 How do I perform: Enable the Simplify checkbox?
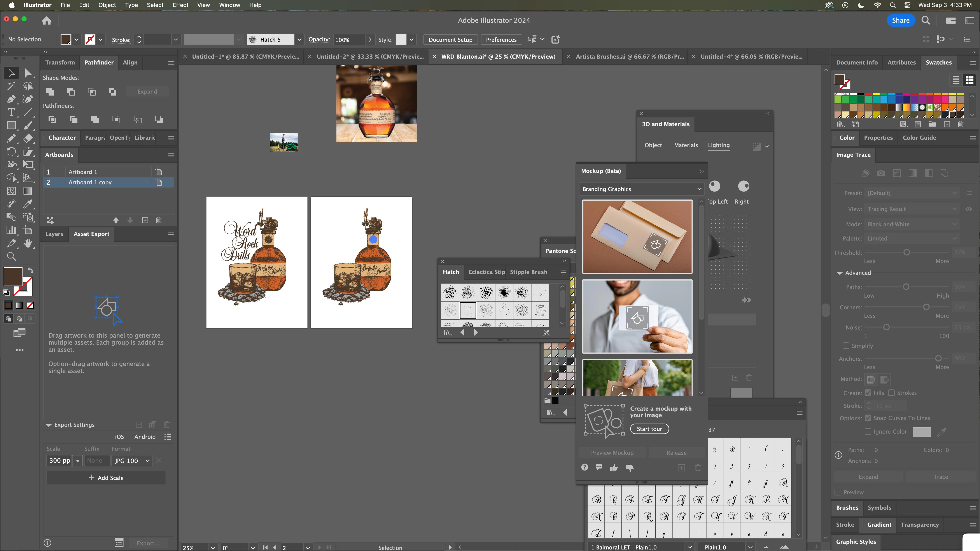[x=846, y=346]
